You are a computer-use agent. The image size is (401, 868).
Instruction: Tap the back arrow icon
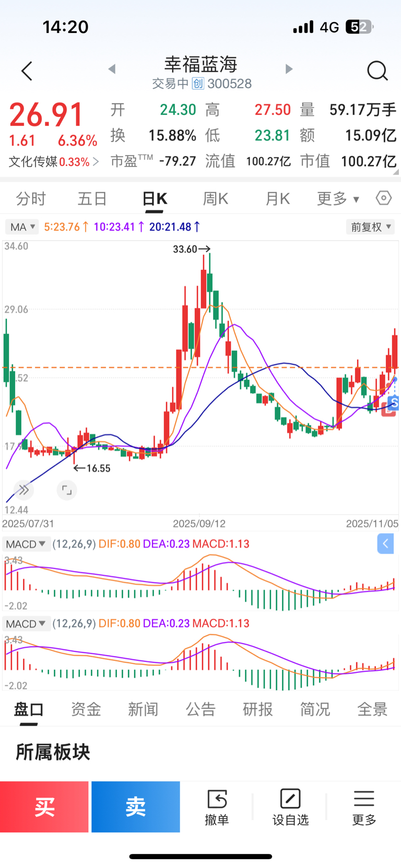point(27,71)
